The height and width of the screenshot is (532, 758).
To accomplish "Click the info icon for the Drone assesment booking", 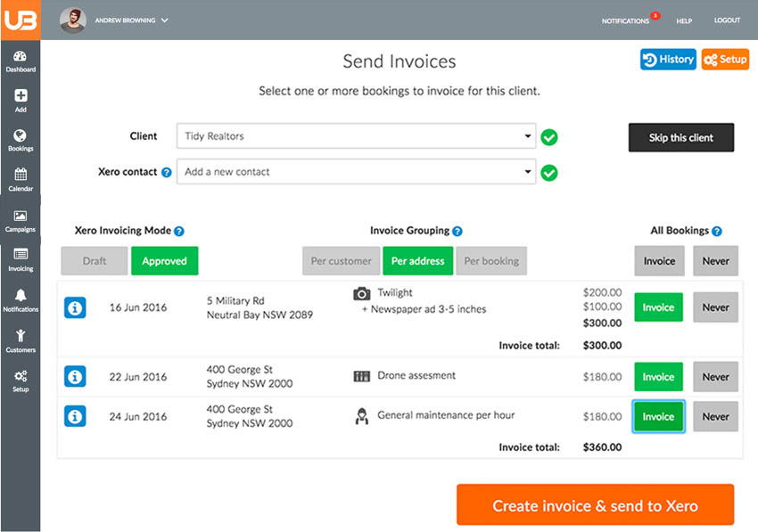I will tap(75, 376).
